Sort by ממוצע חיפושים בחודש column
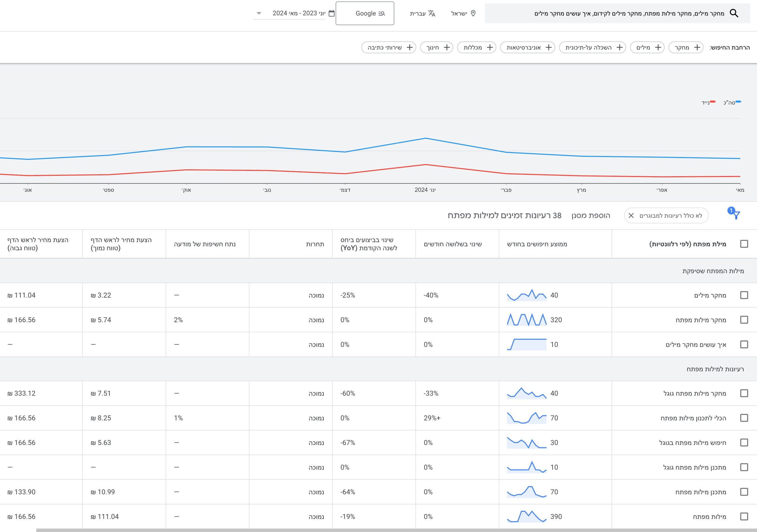This screenshot has height=532, width=757. click(x=537, y=244)
